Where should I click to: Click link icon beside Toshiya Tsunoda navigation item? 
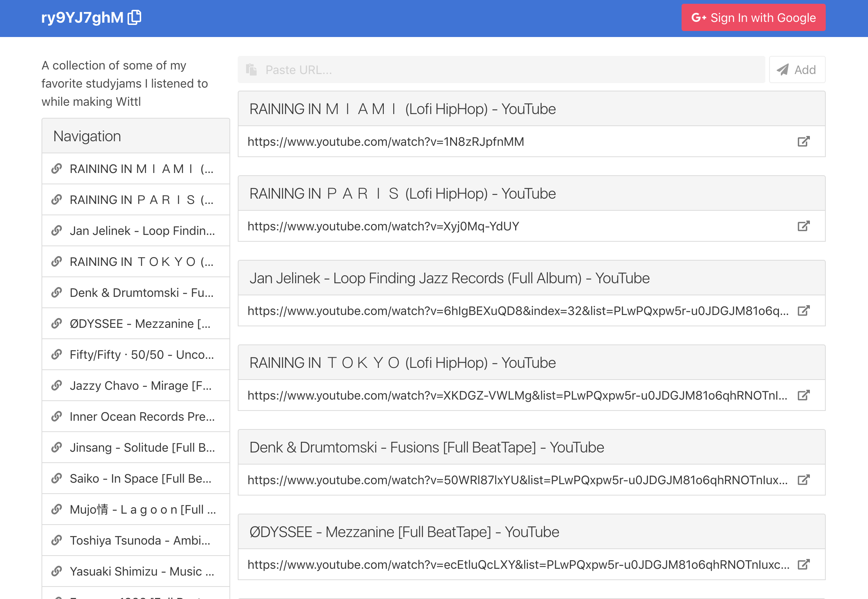(x=57, y=540)
